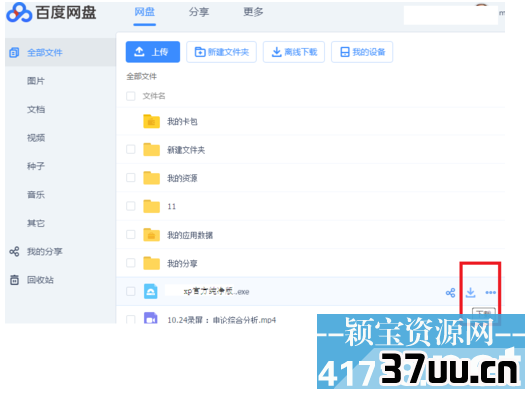Click the 全部文件 sidebar icon

coord(14,52)
